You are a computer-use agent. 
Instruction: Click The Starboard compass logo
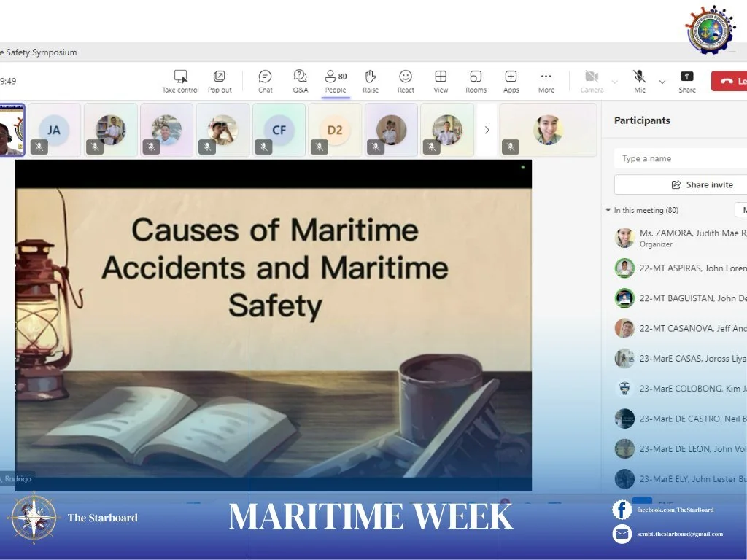pyautogui.click(x=34, y=519)
